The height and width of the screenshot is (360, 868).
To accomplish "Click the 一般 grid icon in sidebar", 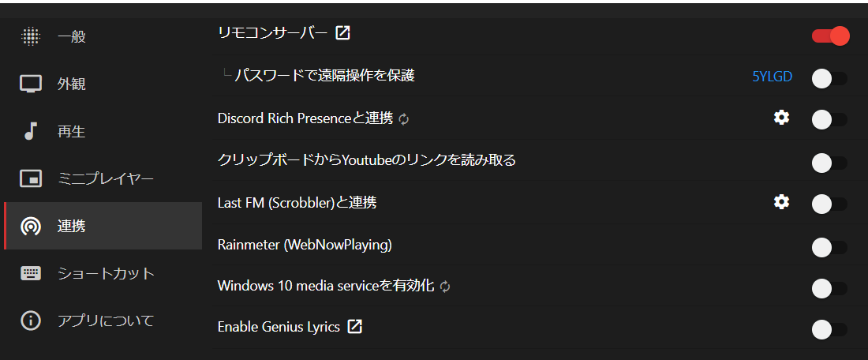I will click(x=31, y=36).
